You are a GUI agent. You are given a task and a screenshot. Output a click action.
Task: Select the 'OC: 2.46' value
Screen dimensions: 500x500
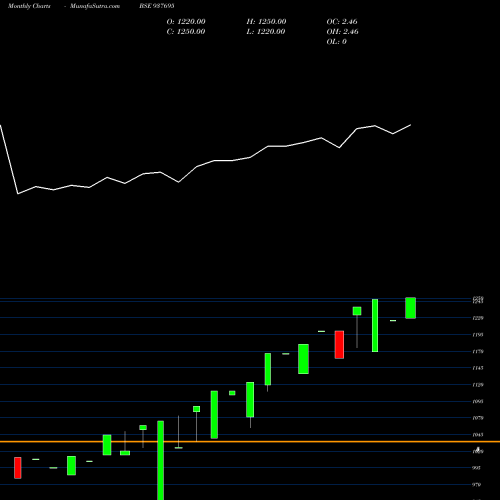(342, 22)
